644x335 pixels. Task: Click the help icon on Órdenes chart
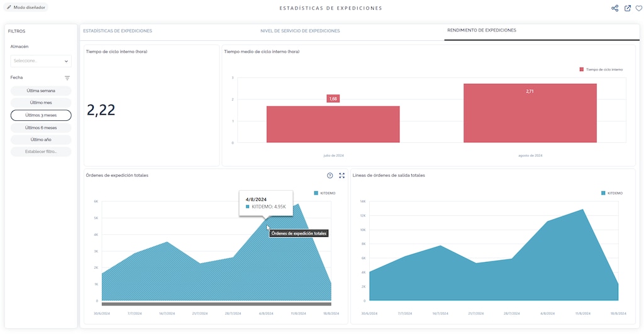click(330, 176)
